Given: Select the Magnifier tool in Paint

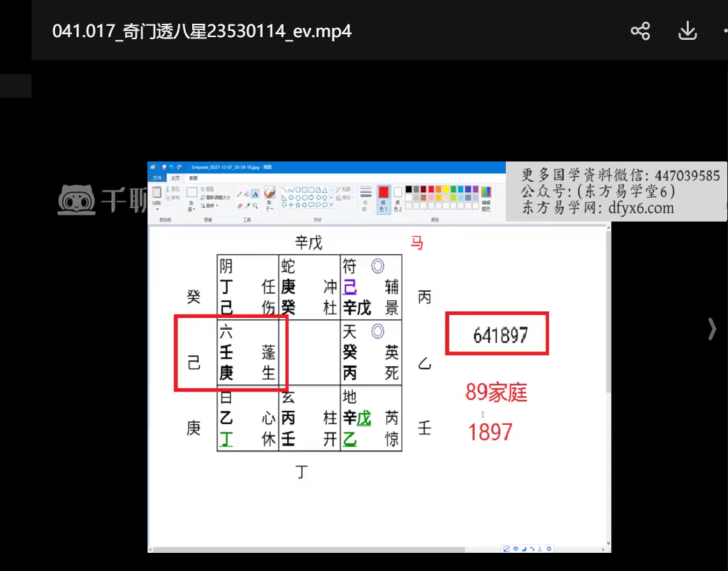Looking at the screenshot, I should pos(256,205).
